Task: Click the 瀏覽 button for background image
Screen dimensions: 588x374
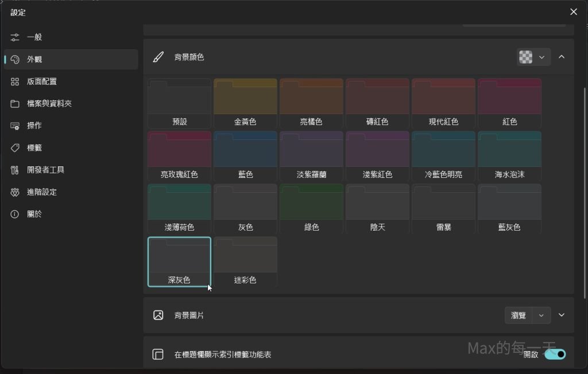Action: click(x=519, y=315)
